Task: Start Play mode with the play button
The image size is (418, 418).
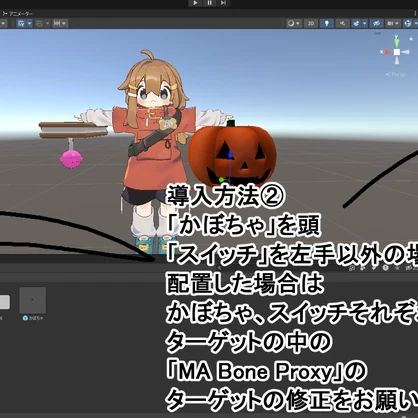Action: click(x=195, y=3)
